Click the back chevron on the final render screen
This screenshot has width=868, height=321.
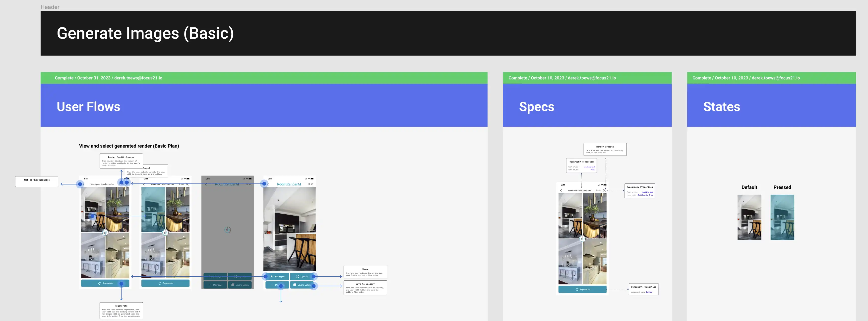268,184
